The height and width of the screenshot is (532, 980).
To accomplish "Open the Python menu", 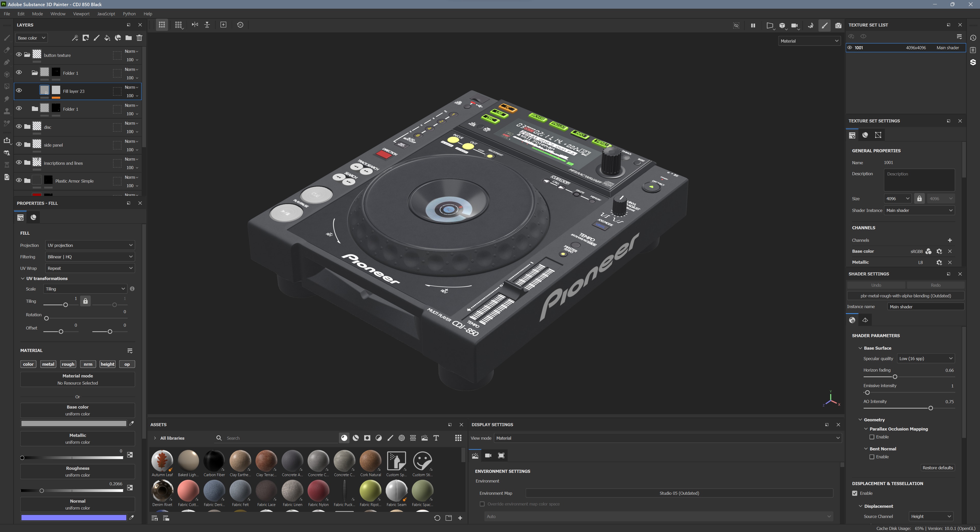I will click(129, 14).
